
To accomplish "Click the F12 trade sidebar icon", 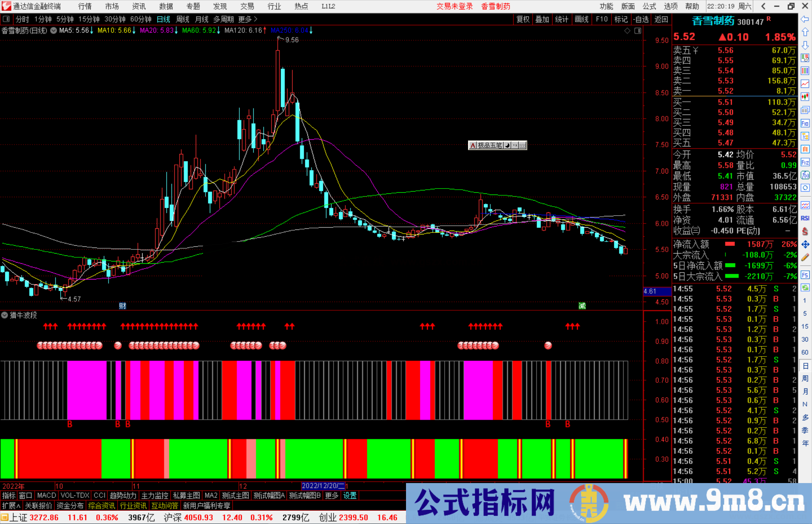I will 804,162.
